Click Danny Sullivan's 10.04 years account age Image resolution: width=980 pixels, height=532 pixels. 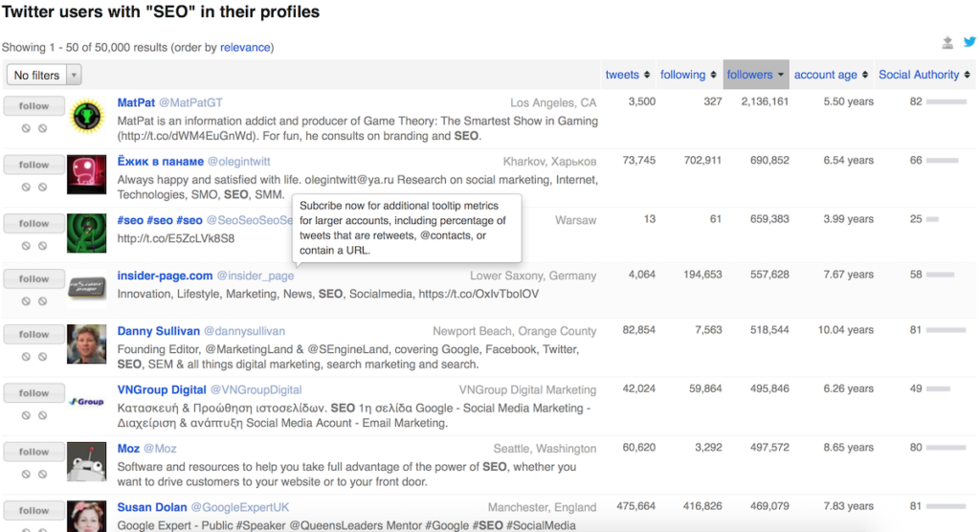pyautogui.click(x=846, y=330)
